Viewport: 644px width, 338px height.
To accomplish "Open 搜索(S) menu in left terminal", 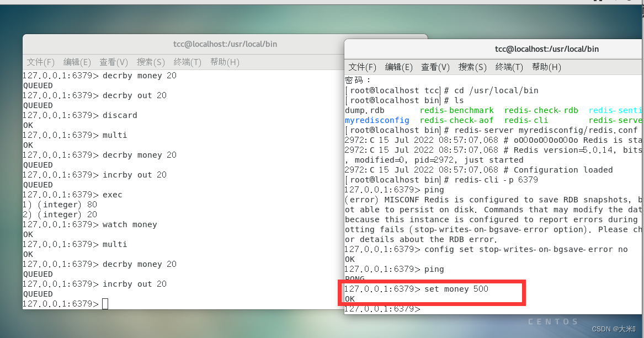I will click(x=151, y=62).
